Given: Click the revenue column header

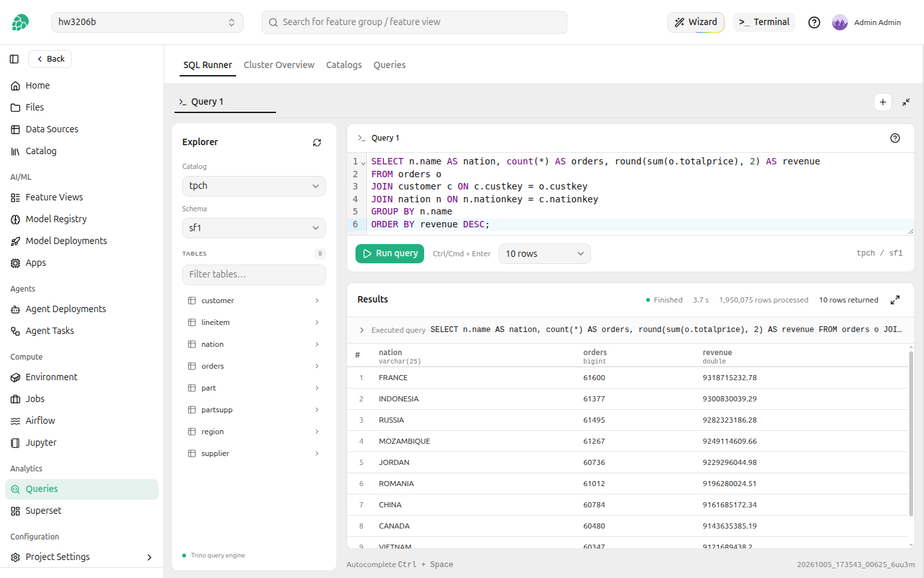Looking at the screenshot, I should tap(717, 353).
